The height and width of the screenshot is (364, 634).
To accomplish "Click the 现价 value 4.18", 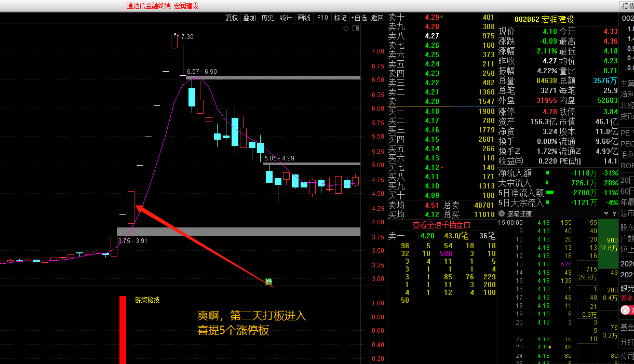I will [x=550, y=32].
